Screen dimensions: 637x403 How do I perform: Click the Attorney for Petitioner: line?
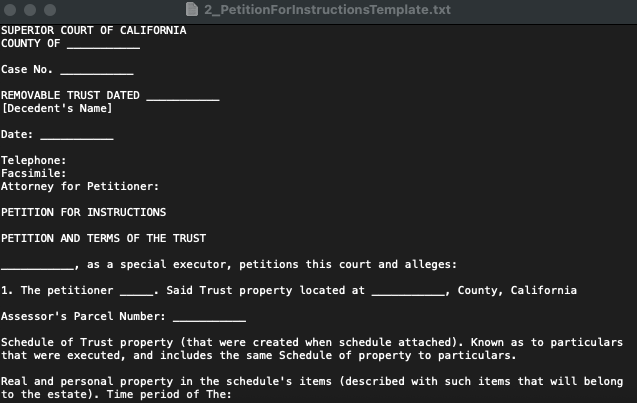80,186
